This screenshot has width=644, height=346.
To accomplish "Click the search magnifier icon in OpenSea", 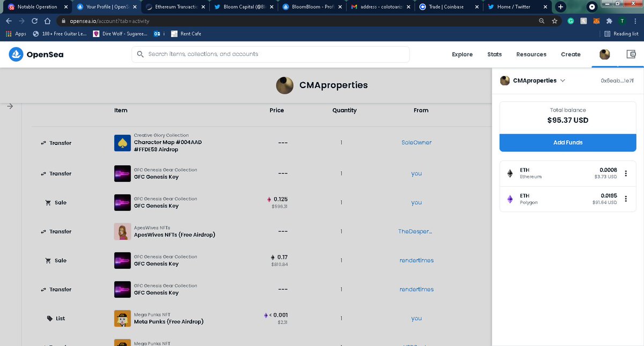I will pos(141,54).
